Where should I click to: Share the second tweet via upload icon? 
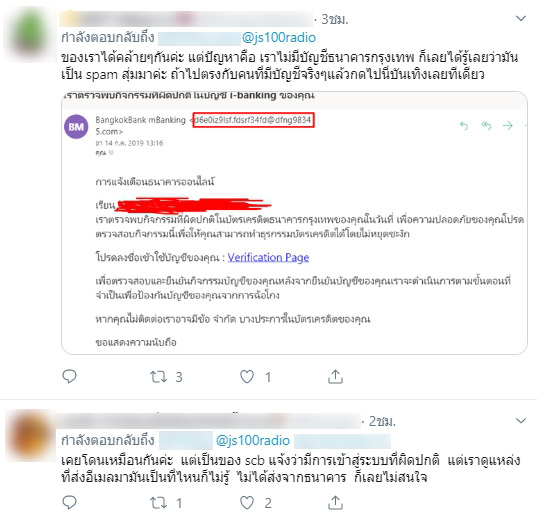click(335, 503)
